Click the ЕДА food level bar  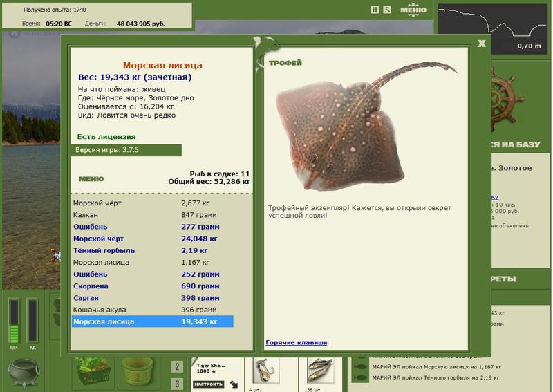coord(14,321)
